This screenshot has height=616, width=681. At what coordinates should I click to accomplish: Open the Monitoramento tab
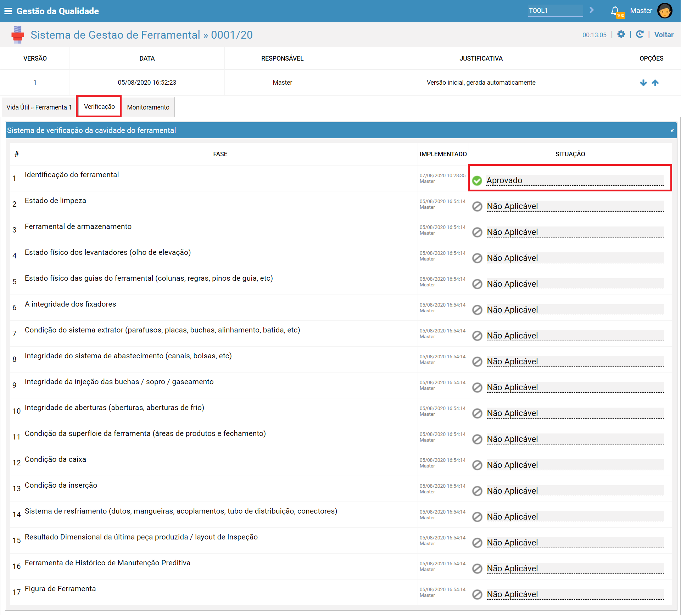pyautogui.click(x=148, y=107)
